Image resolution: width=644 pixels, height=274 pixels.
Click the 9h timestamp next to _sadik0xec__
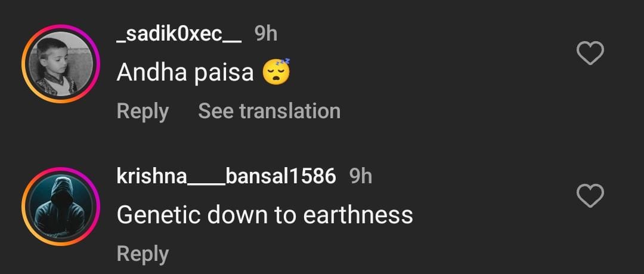pyautogui.click(x=266, y=34)
